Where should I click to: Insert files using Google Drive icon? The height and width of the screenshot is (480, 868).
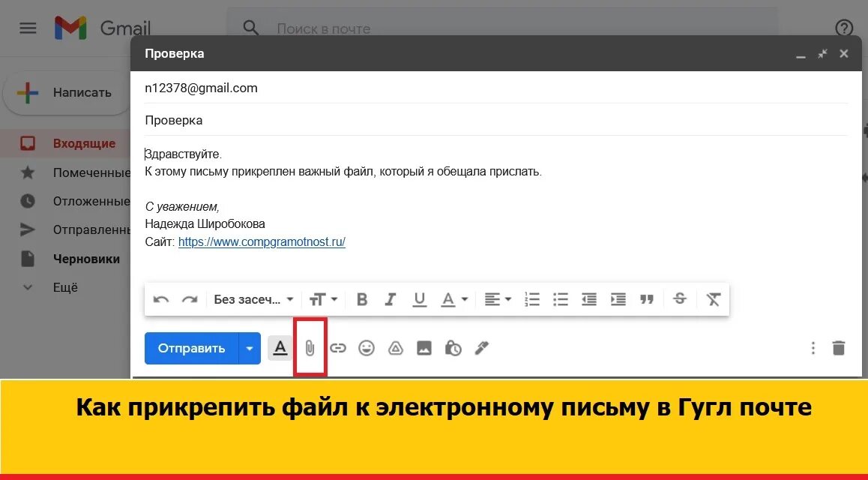395,348
